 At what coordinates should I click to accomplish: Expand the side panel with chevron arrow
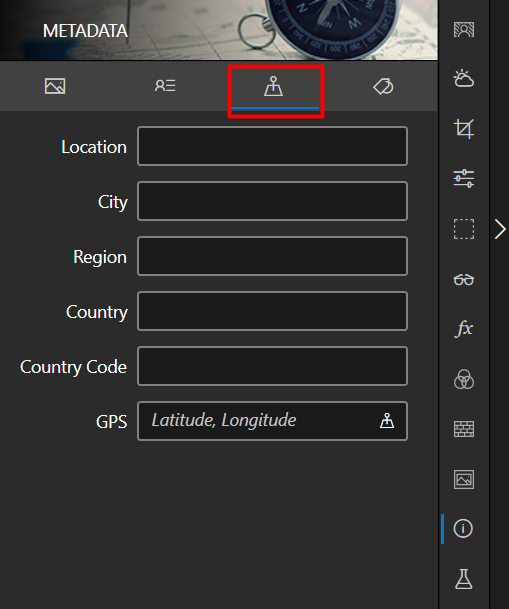[x=500, y=229]
